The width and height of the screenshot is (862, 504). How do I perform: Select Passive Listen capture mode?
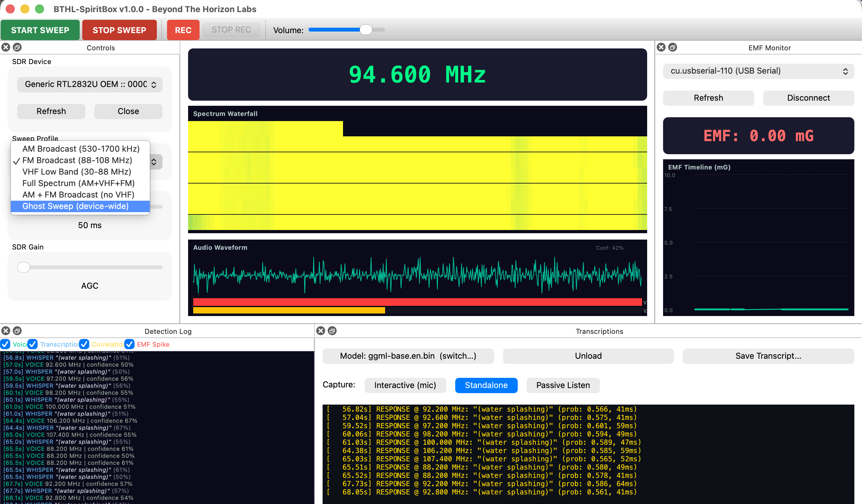(x=563, y=385)
